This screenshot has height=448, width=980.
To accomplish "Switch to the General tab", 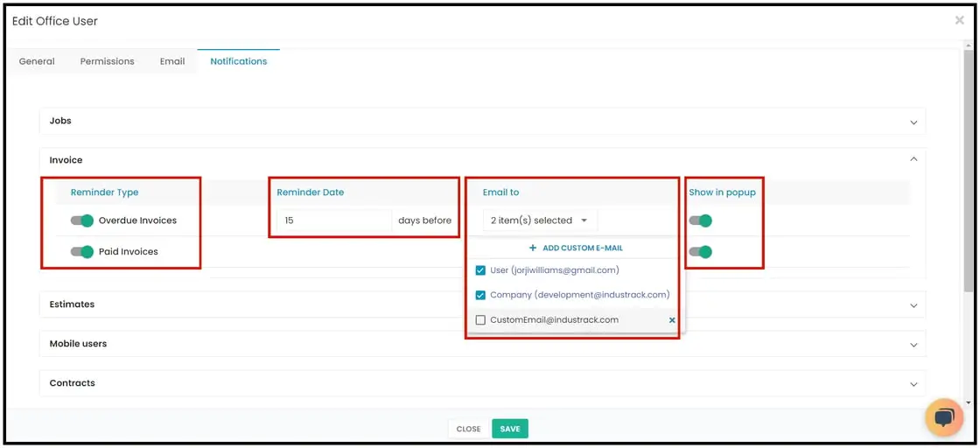I will pos(37,61).
